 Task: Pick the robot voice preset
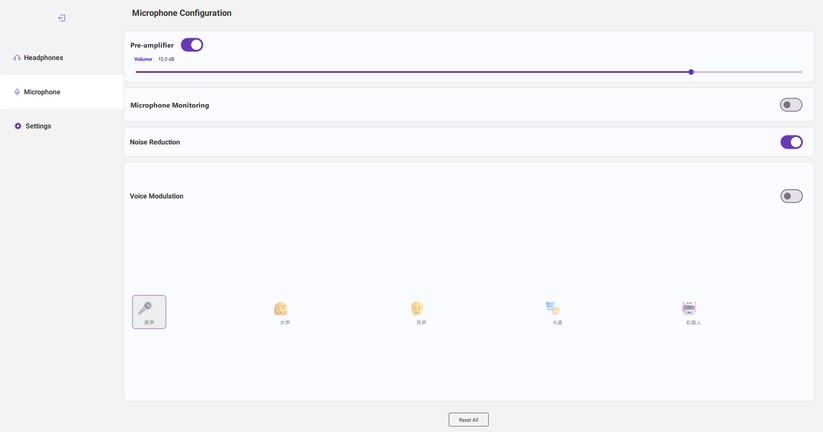pyautogui.click(x=689, y=308)
